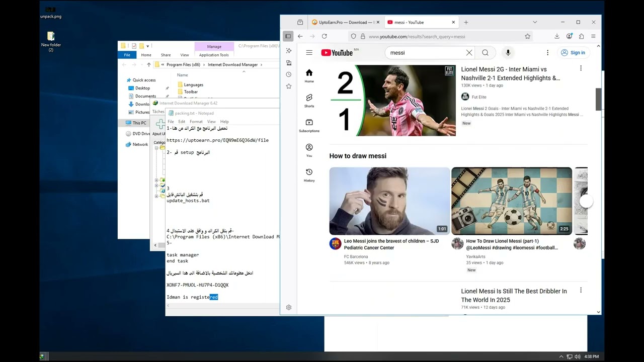Open the View ribbon tab in Explorer
Image resolution: width=644 pixels, height=362 pixels.
(185, 55)
